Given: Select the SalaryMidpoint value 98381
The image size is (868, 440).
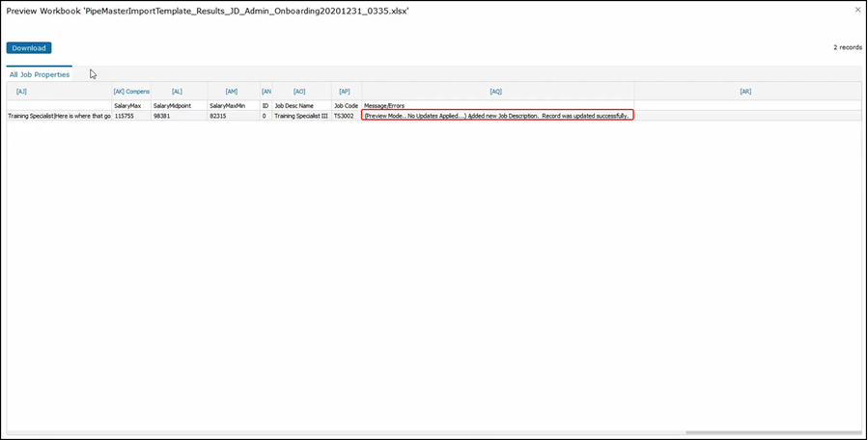Looking at the screenshot, I should coord(166,115).
